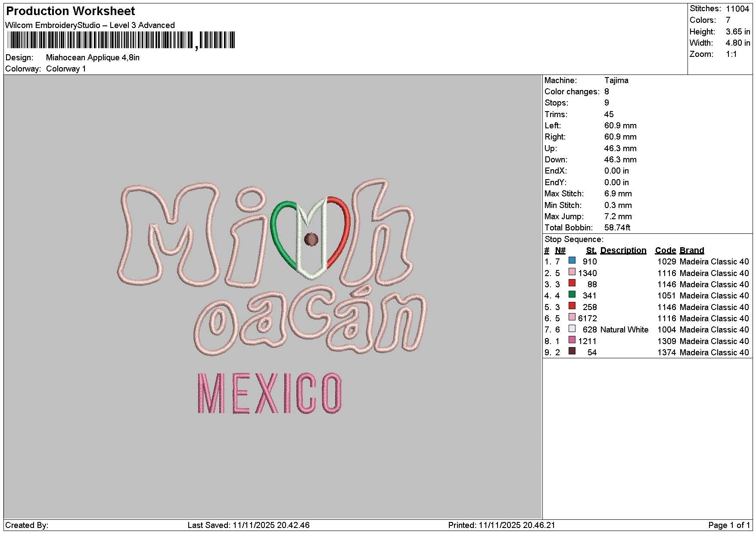Click the Min Stitch value 0.3 mm
Screen dimensions: 756x534
point(618,205)
